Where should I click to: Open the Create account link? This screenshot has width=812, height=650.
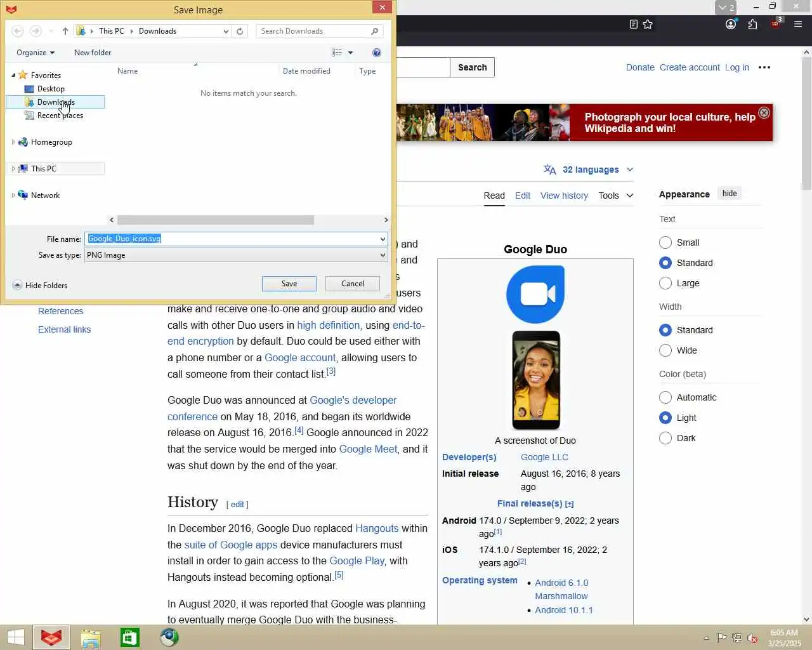(x=690, y=67)
